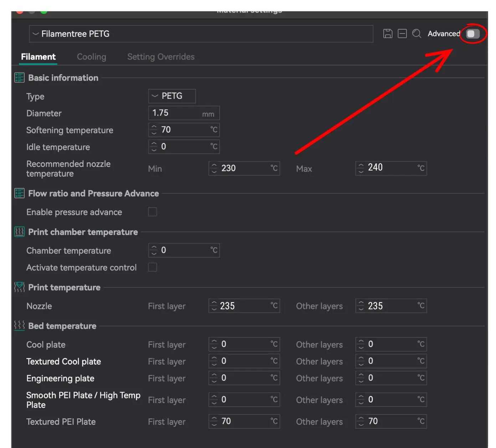Viewport: 496px width, 448px height.
Task: Check Activate temperature control
Action: tap(153, 267)
